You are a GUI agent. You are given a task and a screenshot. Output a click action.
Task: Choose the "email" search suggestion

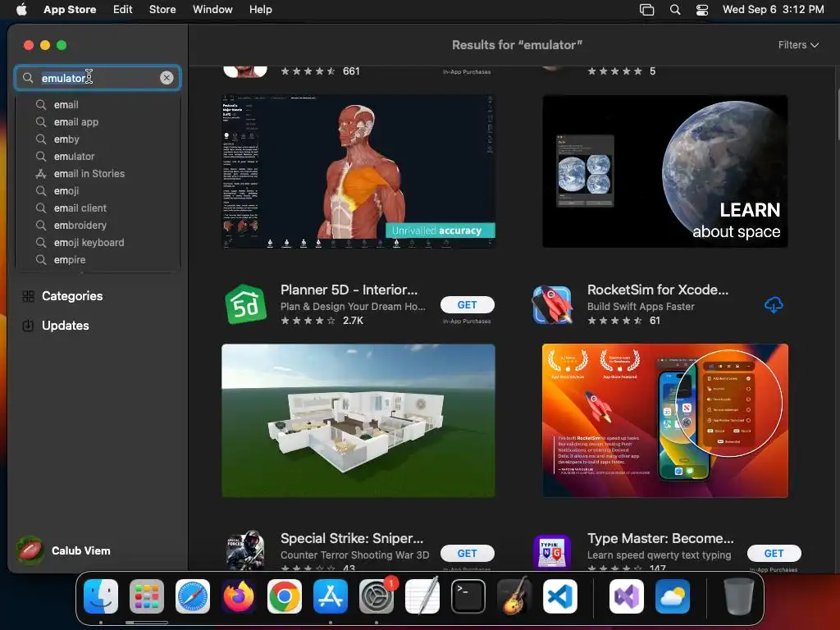coord(98,104)
